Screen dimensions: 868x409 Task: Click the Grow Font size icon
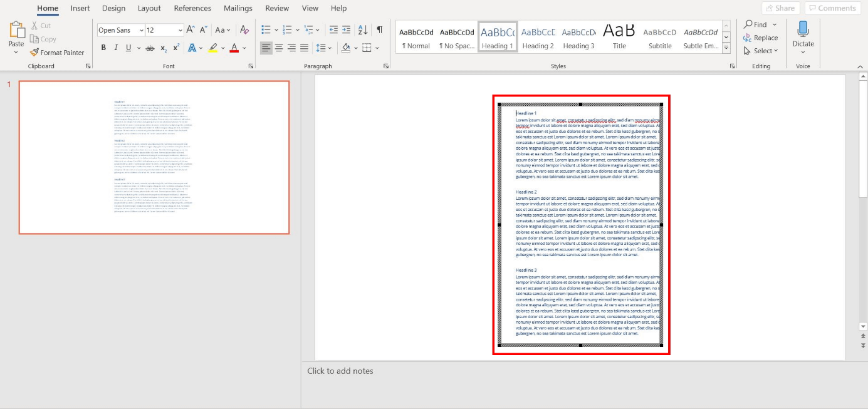191,30
